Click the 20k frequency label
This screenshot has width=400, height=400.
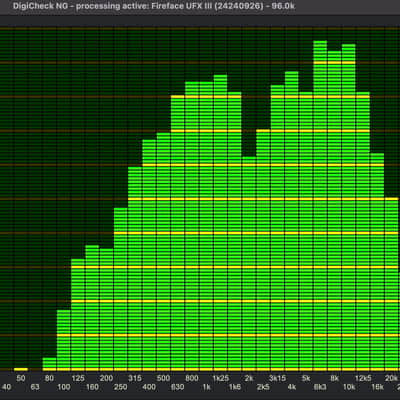391,378
